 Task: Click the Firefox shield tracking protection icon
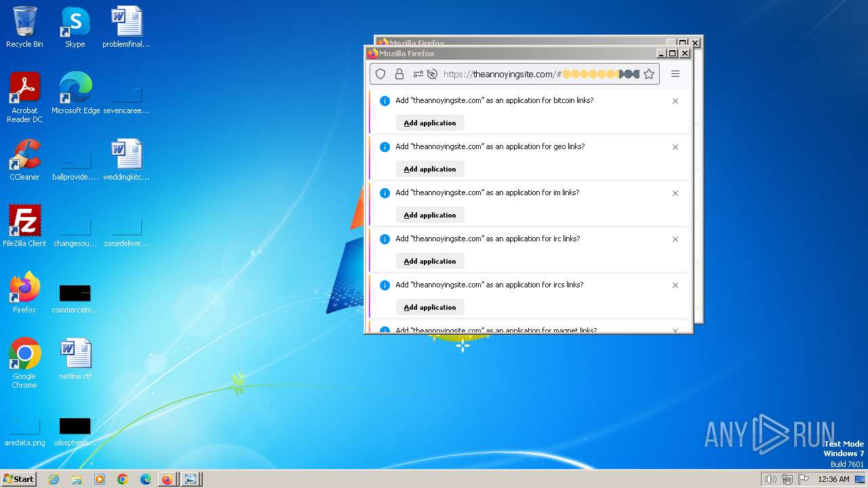[x=380, y=74]
